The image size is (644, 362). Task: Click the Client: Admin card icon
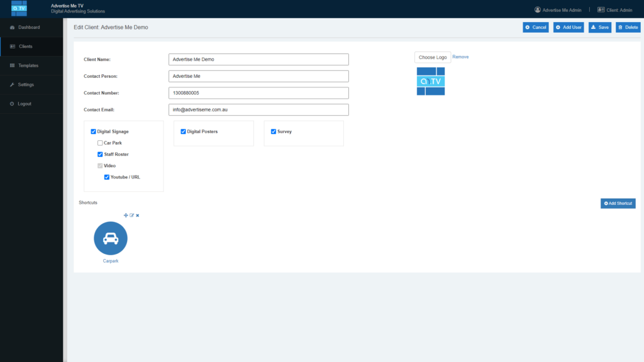point(601,9)
